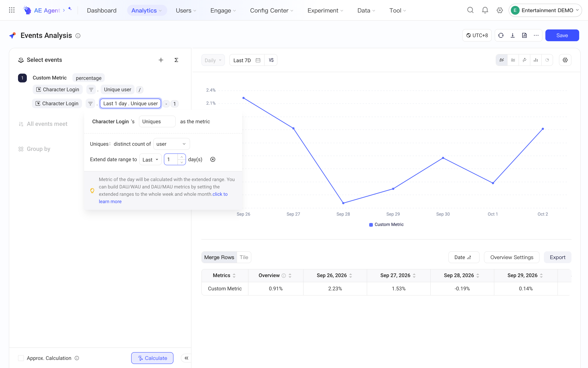Open filter for the second Character Login
Viewport: 588px width, 368px height.
click(x=90, y=104)
